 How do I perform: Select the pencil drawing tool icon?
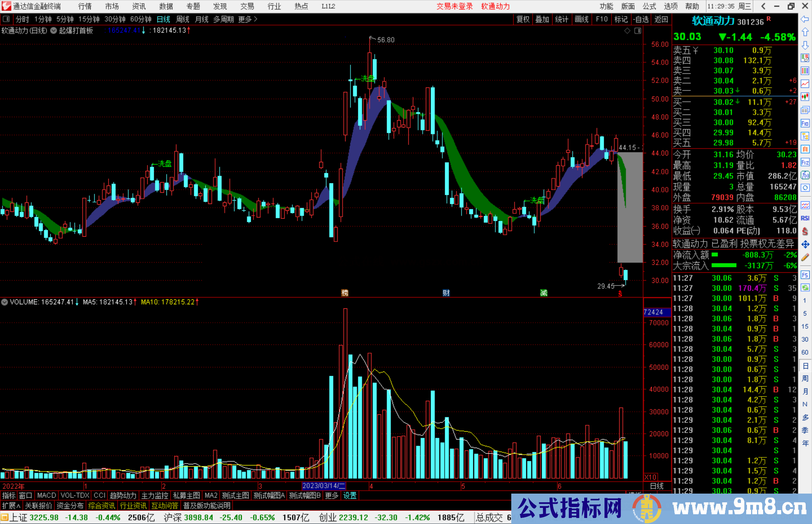(805, 257)
